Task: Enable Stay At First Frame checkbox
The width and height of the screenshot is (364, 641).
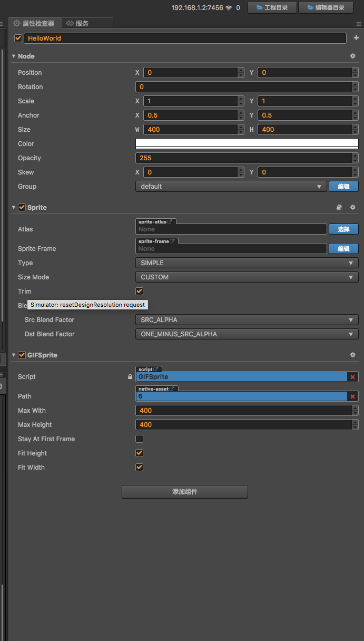Action: click(x=140, y=439)
